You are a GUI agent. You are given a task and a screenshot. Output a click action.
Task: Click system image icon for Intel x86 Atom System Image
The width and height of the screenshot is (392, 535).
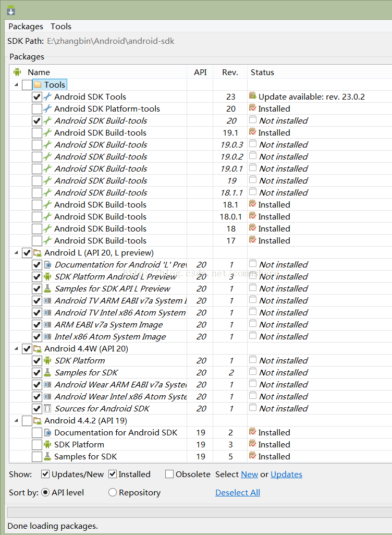[x=48, y=336]
